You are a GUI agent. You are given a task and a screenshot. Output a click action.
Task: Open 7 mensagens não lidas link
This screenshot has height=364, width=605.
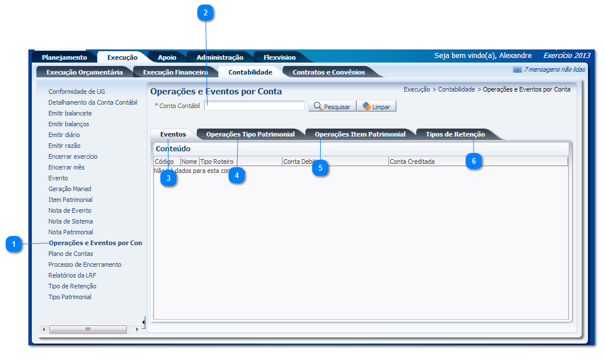tap(554, 69)
